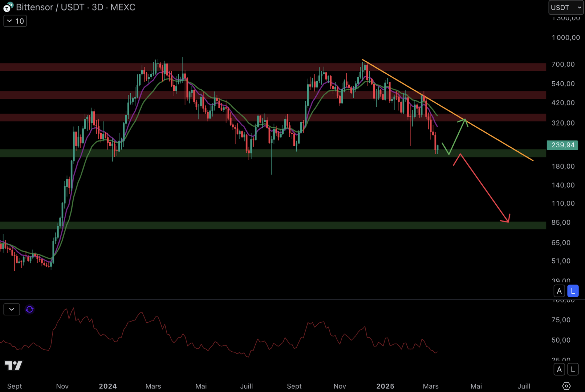This screenshot has width=585, height=392.
Task: Open the TradingView logo link
Action: point(13,366)
